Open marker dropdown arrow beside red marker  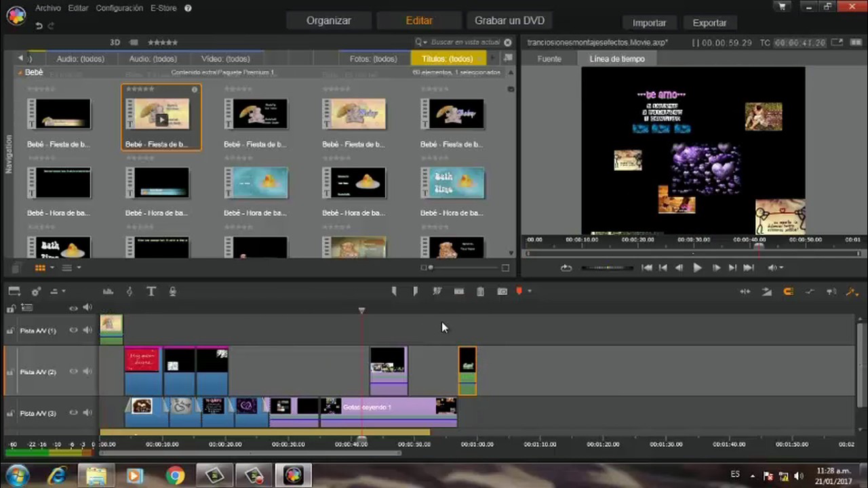pyautogui.click(x=529, y=291)
